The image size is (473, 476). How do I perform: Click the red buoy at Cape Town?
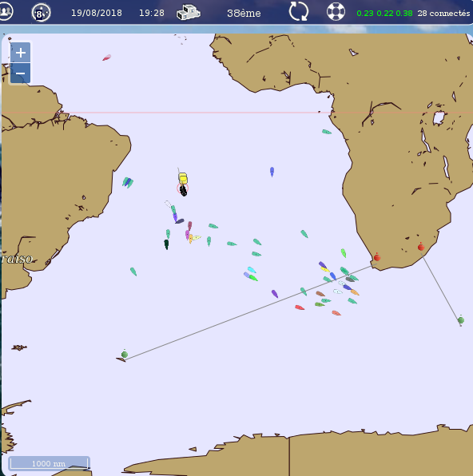tap(377, 257)
